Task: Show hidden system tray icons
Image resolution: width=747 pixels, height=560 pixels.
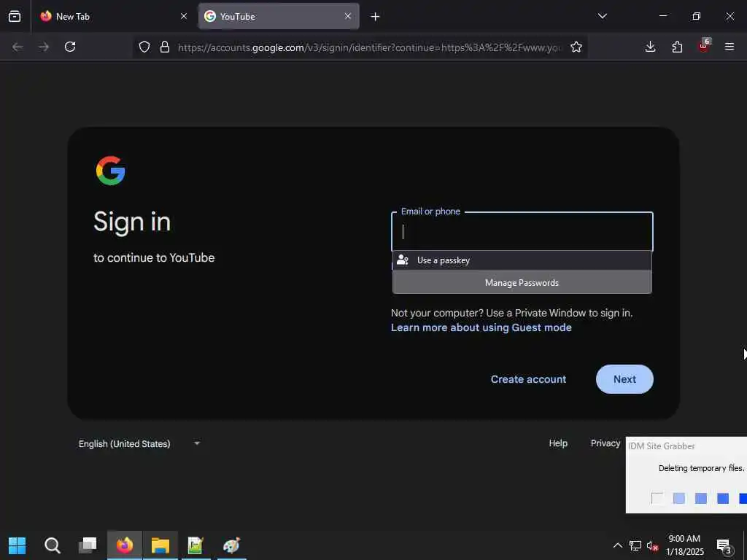Action: pos(617,545)
